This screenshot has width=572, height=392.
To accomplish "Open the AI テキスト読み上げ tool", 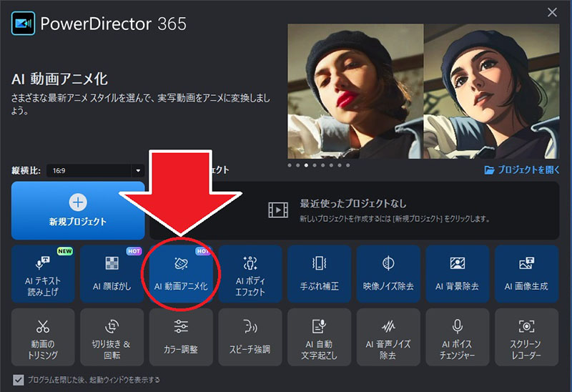I will click(43, 274).
